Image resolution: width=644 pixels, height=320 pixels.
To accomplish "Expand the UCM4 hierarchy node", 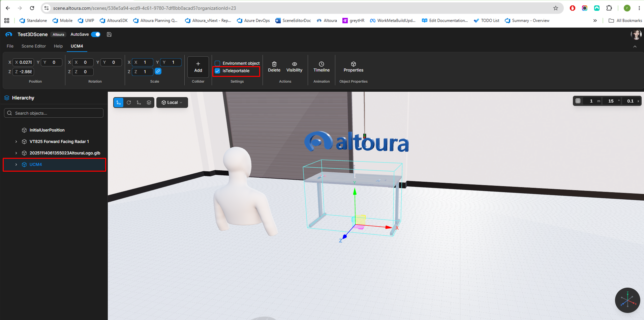I will (x=16, y=165).
